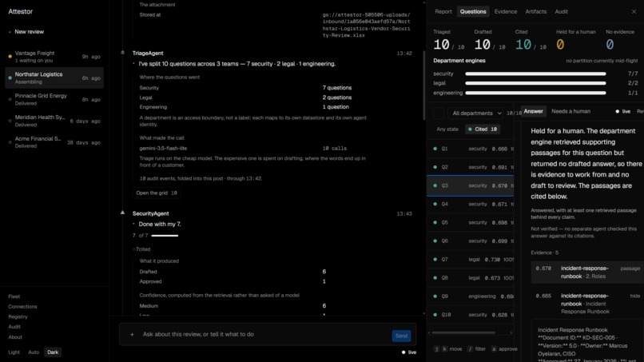Click the Vantage Freight status dot
Viewport: 644px width, 362px height.
pyautogui.click(x=10, y=56)
